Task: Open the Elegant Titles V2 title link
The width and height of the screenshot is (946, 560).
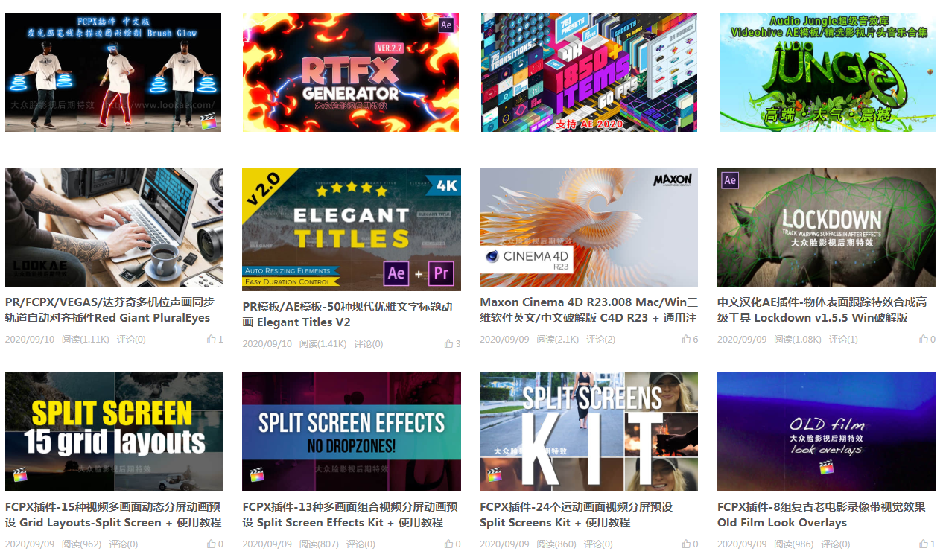Action: (x=348, y=314)
